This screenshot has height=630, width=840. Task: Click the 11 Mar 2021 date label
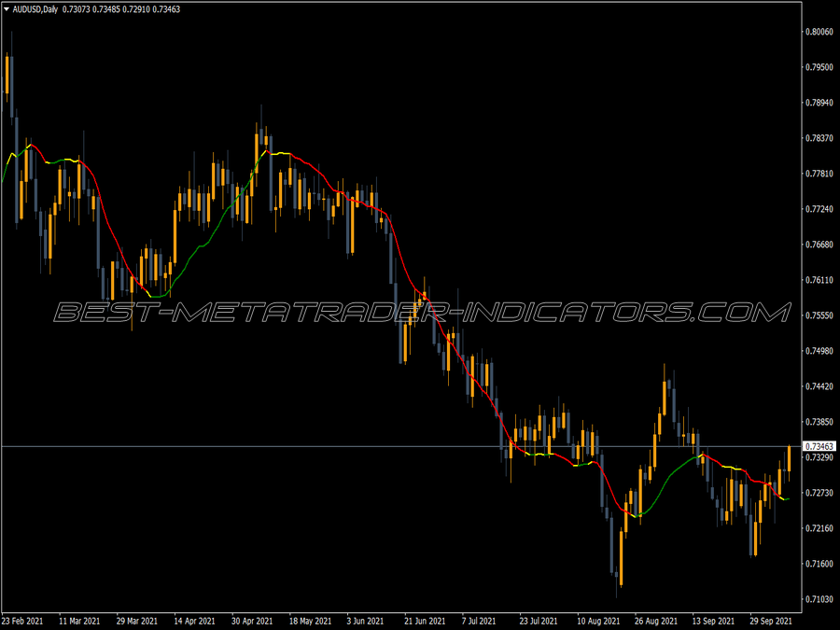pos(79,621)
